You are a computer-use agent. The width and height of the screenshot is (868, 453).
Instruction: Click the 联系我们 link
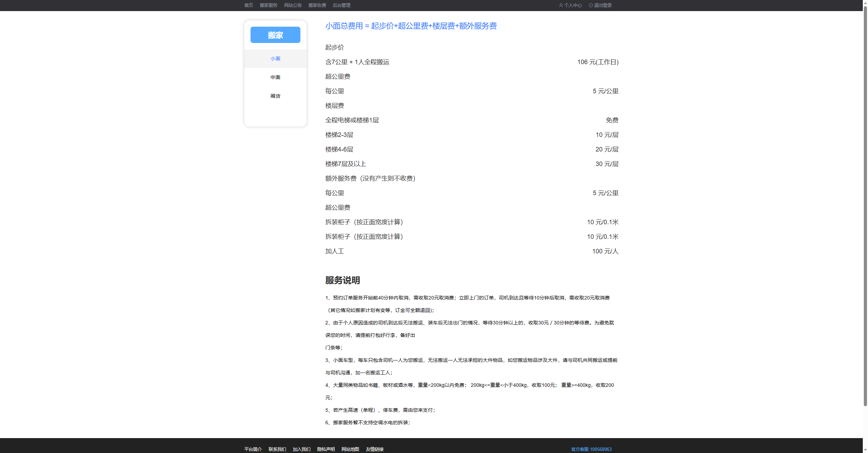pos(277,449)
